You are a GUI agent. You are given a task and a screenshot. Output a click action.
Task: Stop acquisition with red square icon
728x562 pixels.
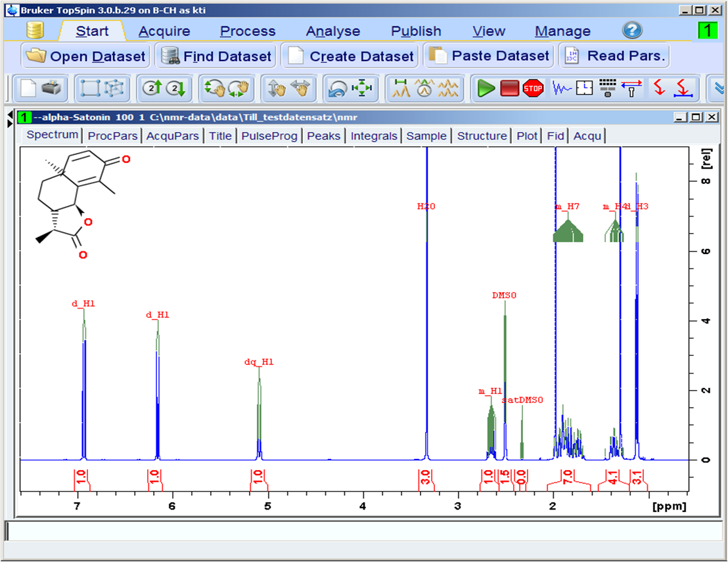(509, 89)
